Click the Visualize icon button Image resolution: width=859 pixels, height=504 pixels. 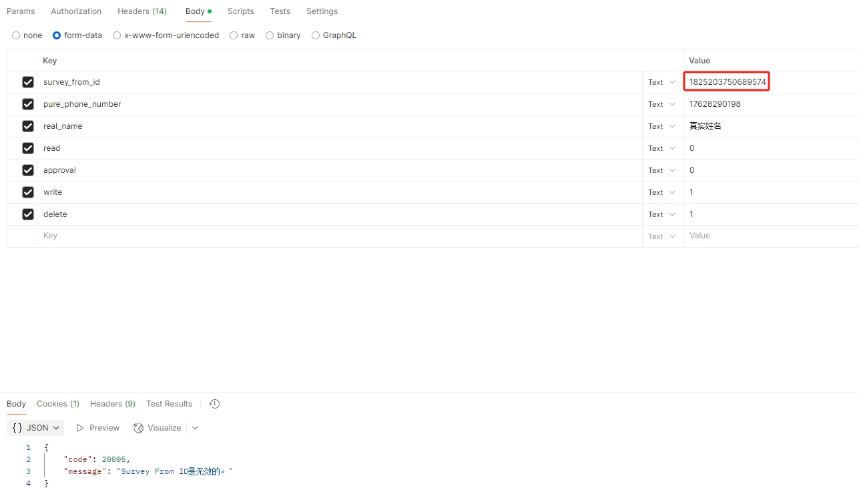138,428
